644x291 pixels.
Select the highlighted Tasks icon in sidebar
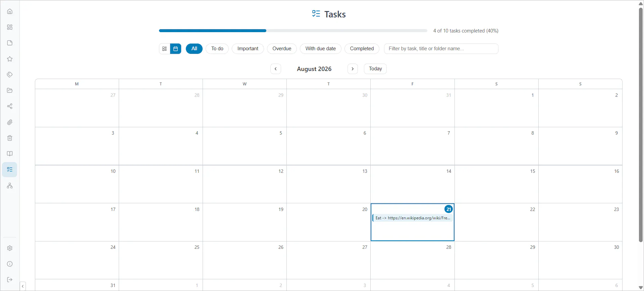[10, 169]
